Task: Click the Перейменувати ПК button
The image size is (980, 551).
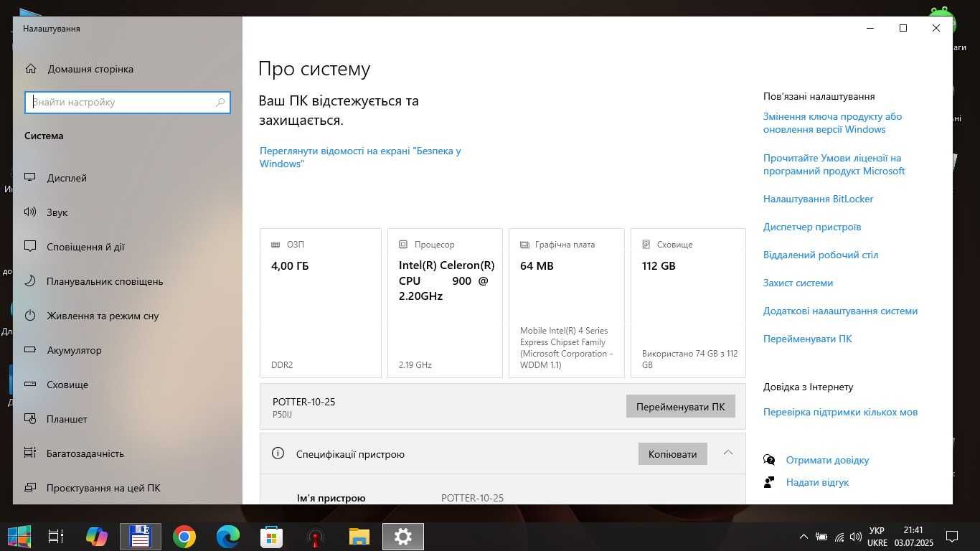Action: click(x=680, y=406)
